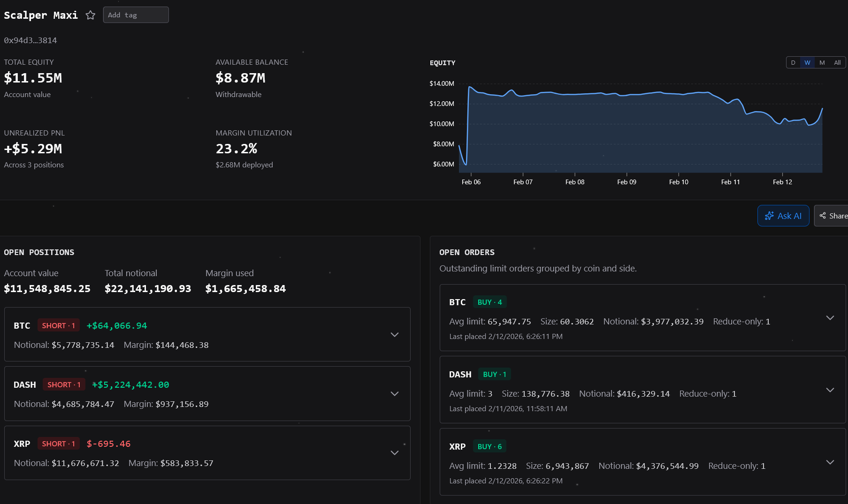Open the Ask AI assistant

[x=783, y=216]
